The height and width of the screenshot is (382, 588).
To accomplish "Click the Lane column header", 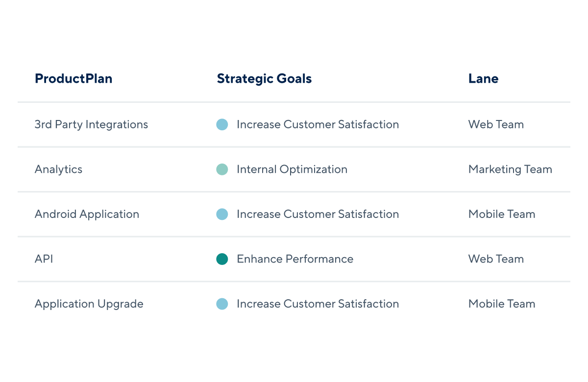I will pos(484,79).
